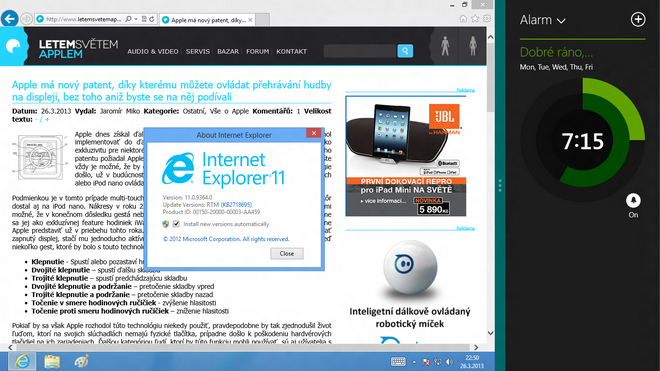Open the patent sketch thumbnail image

(40, 157)
